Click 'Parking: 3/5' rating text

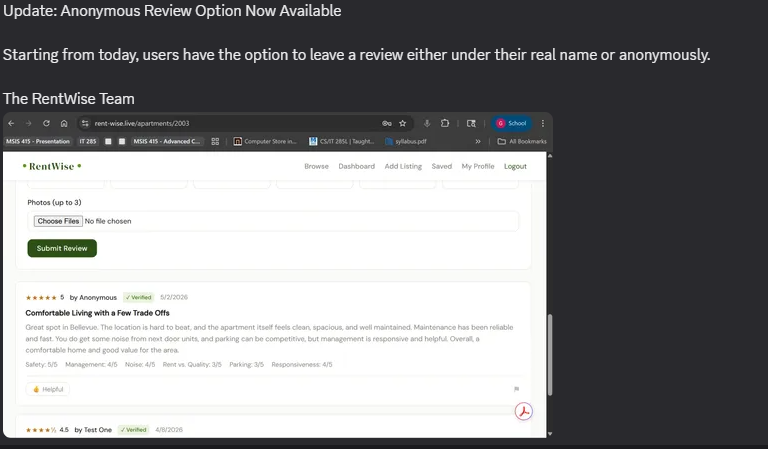coord(246,365)
